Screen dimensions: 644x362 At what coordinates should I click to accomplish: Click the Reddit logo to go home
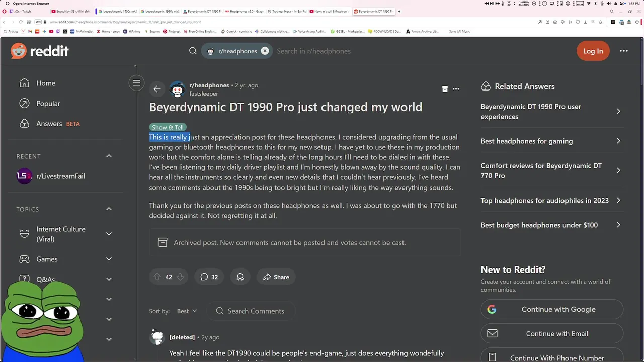click(x=40, y=51)
